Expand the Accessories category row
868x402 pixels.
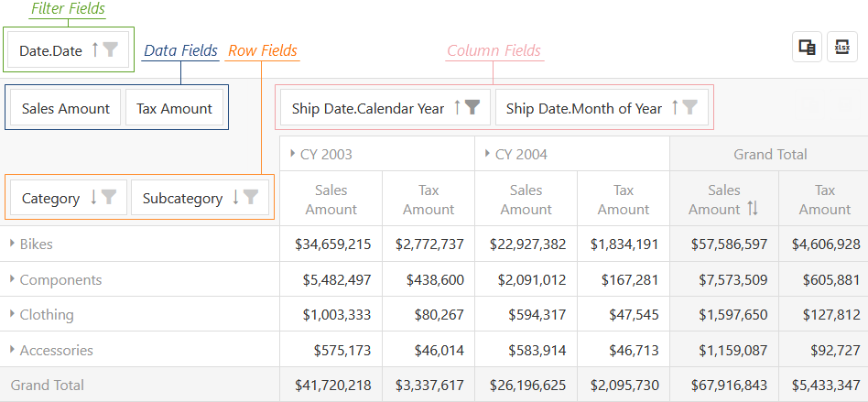[x=13, y=350]
